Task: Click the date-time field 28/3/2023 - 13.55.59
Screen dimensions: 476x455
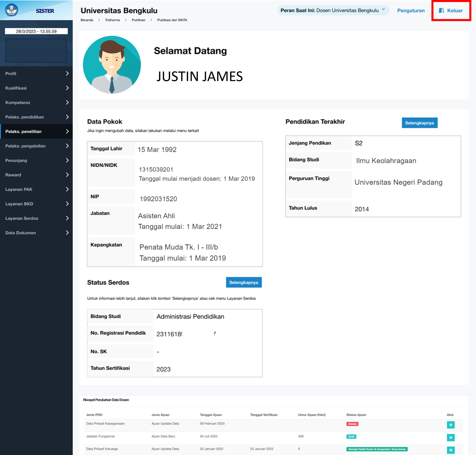Action: tap(36, 31)
